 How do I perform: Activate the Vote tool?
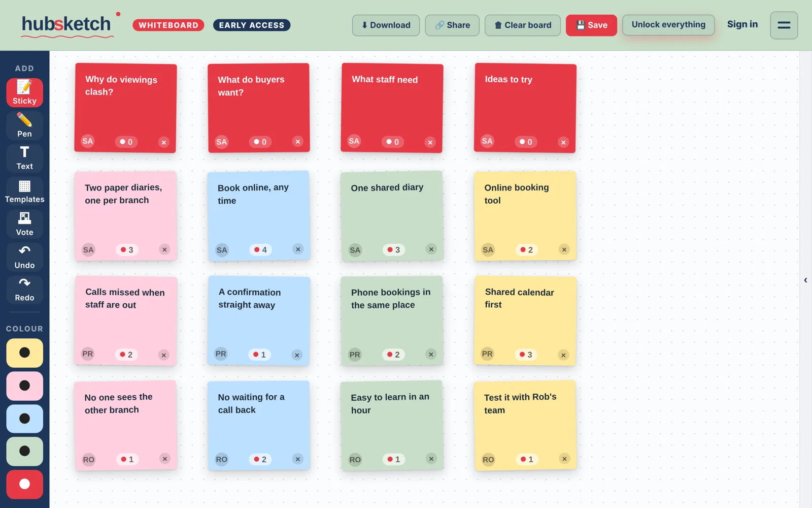click(24, 224)
